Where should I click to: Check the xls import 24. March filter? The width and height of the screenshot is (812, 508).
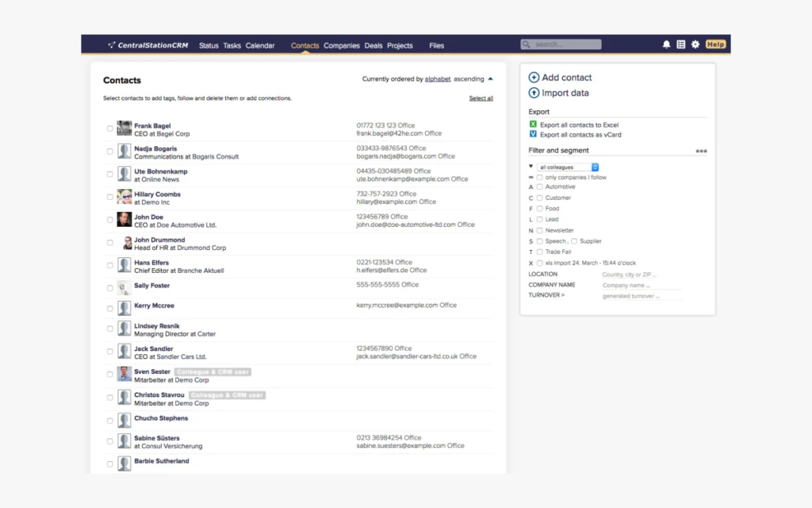tap(539, 263)
